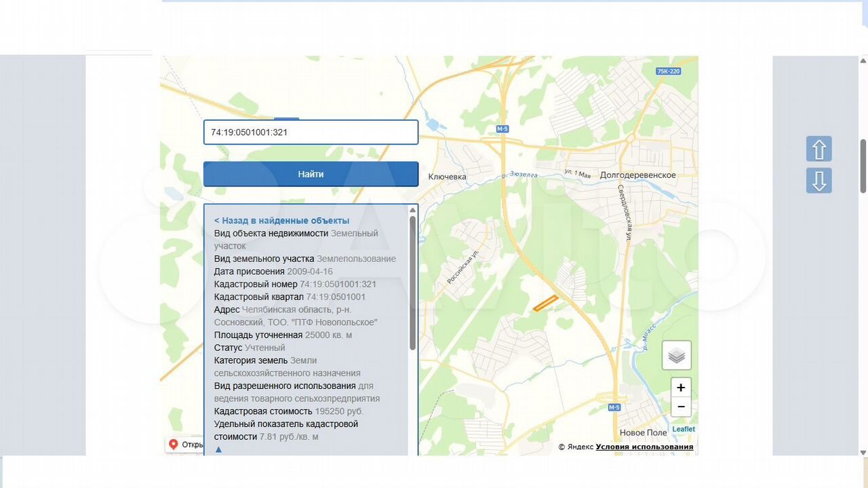Open the Leaflet attribution link
Screen dimensions: 868x488
coord(684,429)
